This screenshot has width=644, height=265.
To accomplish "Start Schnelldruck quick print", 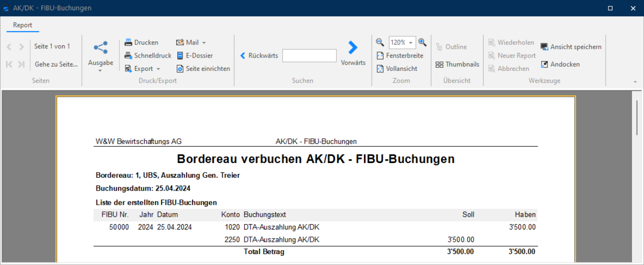I will [x=148, y=56].
